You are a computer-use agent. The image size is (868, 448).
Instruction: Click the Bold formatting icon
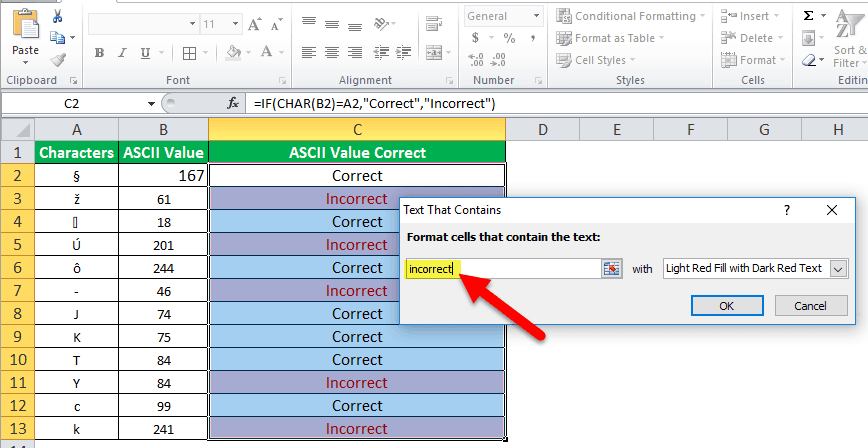pos(99,53)
